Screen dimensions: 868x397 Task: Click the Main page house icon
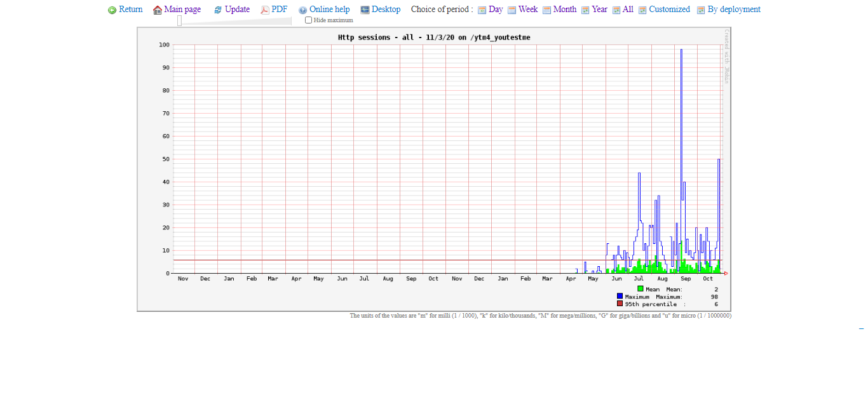point(158,10)
